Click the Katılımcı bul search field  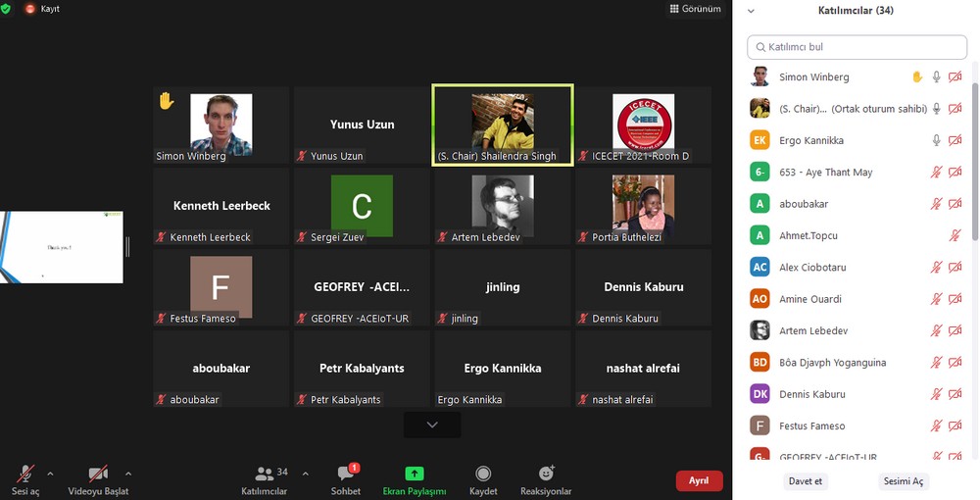click(x=857, y=46)
